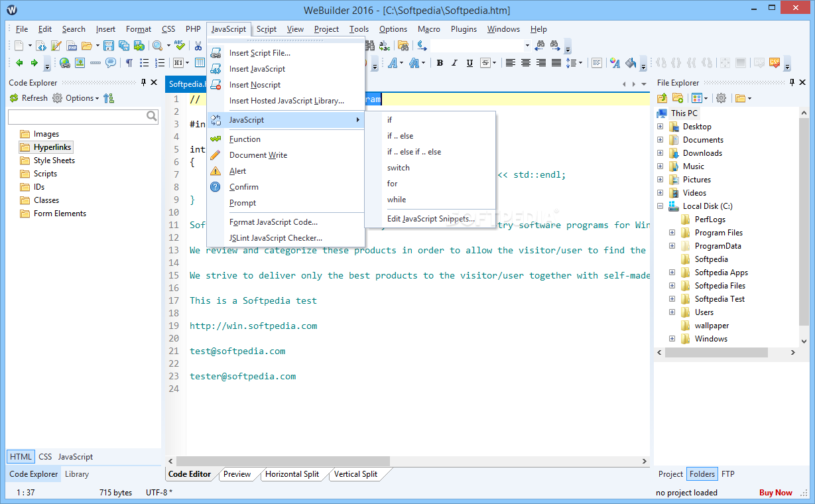Choose JSLint JavaScript Checker...
This screenshot has height=504, width=815.
[276, 238]
